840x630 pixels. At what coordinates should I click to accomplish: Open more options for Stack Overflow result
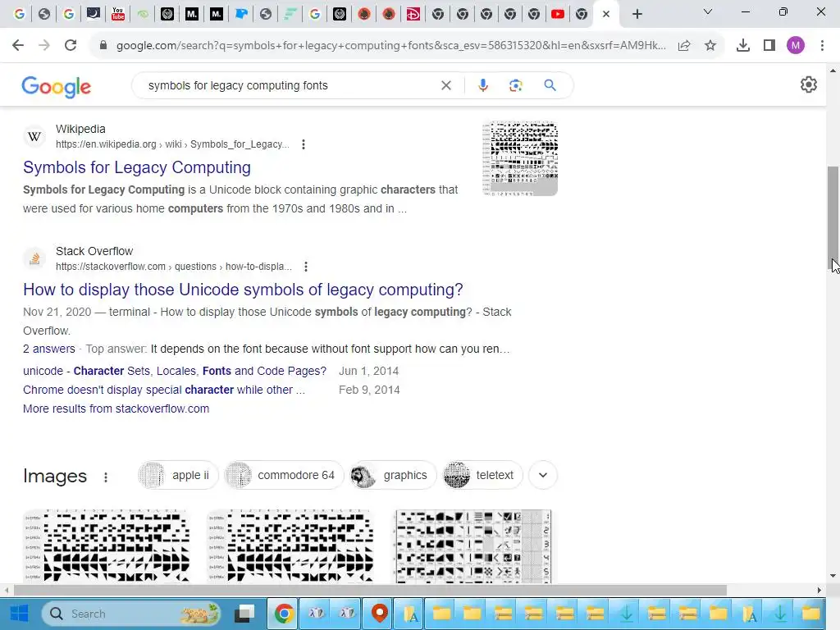pyautogui.click(x=305, y=267)
